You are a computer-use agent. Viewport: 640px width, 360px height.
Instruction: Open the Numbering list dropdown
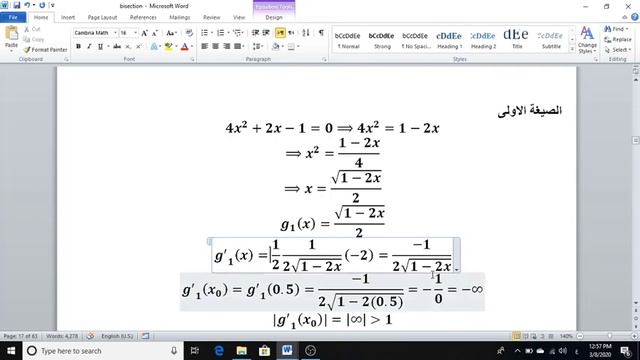(x=228, y=33)
